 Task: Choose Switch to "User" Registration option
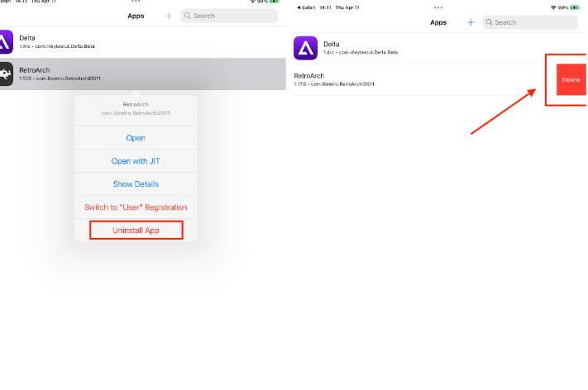click(136, 207)
